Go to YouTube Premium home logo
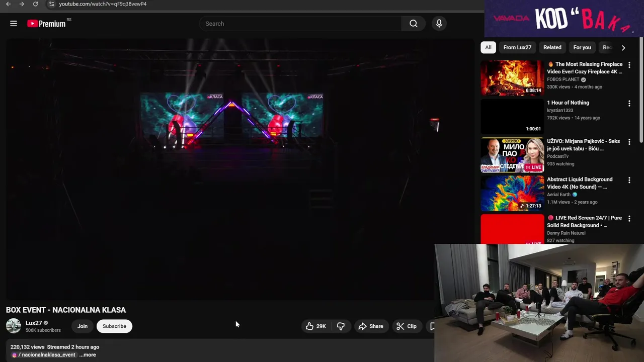644x362 pixels. pyautogui.click(x=46, y=24)
